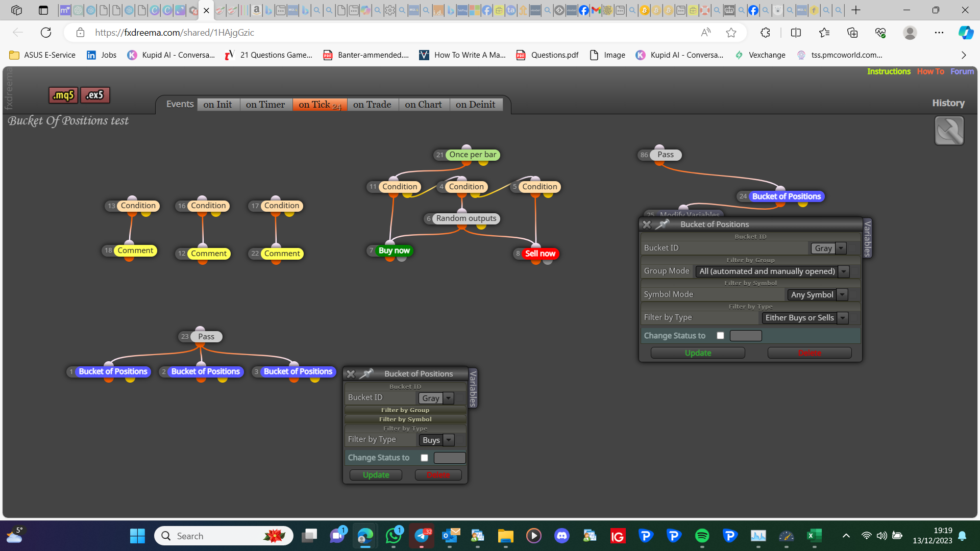The width and height of the screenshot is (980, 551).
Task: Click the .ex5 compile icon
Action: click(x=95, y=95)
